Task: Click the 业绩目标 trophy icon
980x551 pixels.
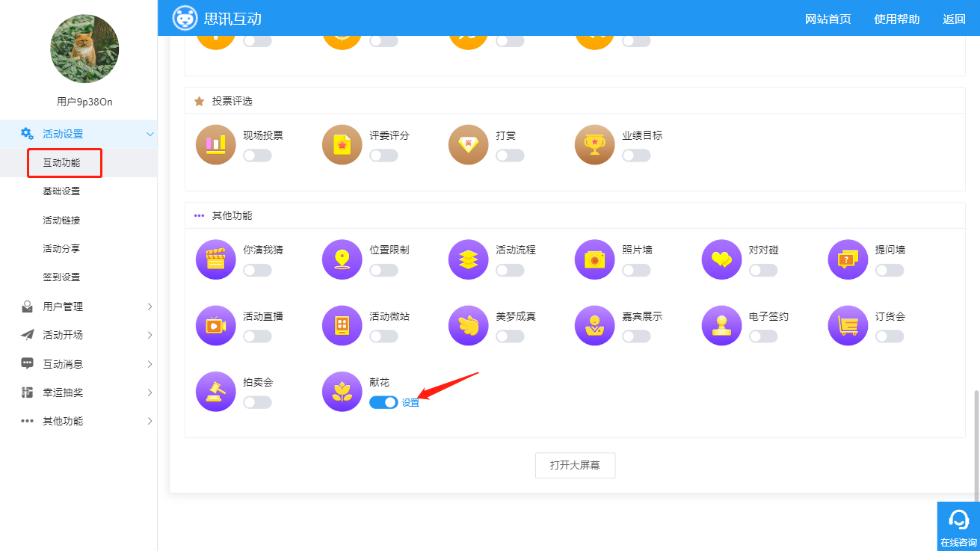Action: click(x=595, y=144)
